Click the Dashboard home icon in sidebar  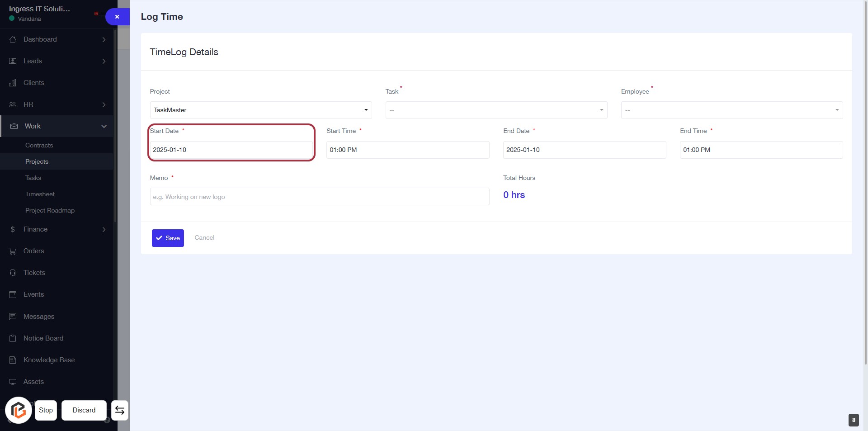(x=13, y=39)
